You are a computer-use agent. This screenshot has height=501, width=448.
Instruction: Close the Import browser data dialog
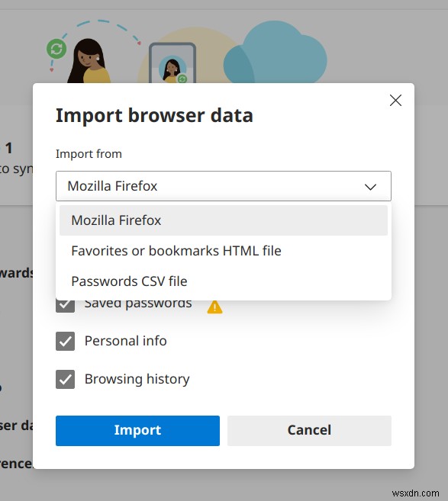(395, 101)
